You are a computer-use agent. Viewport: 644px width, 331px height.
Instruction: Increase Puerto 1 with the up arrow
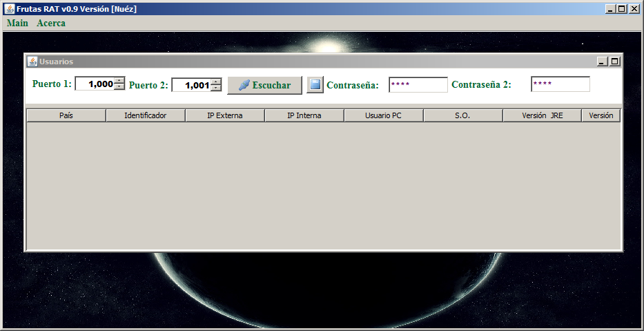click(x=119, y=80)
